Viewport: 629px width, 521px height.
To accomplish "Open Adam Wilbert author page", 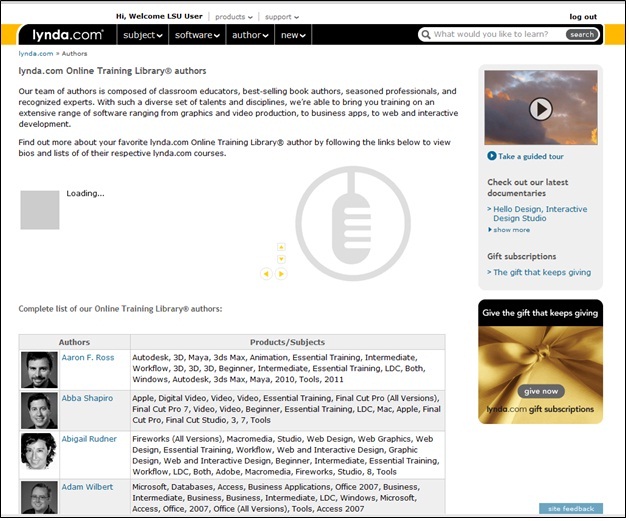I will click(x=87, y=487).
